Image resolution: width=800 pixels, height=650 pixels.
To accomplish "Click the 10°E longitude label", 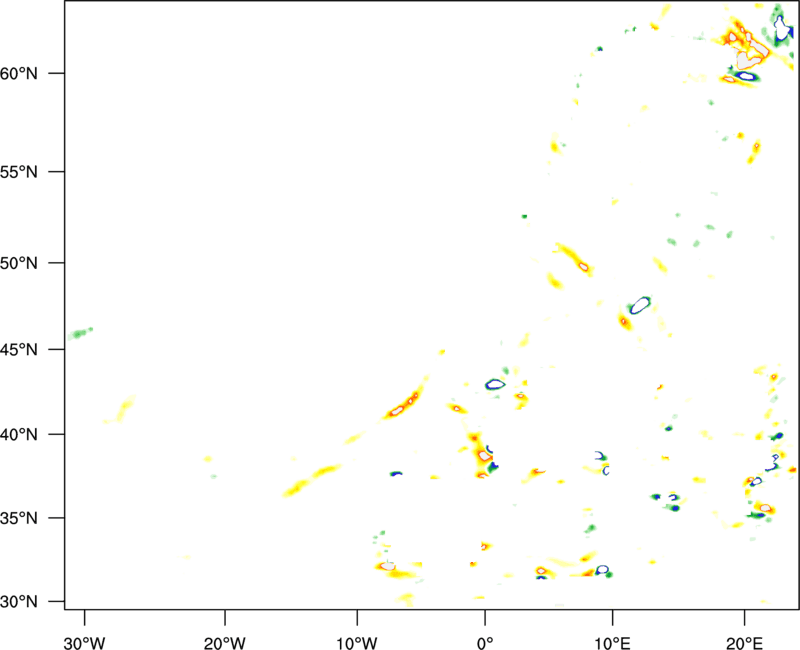I will [x=612, y=643].
